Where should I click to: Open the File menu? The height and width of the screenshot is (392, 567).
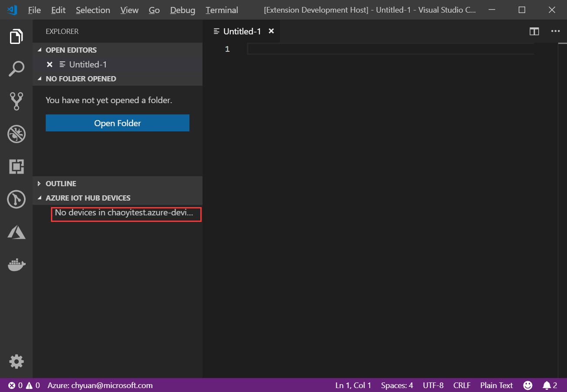[34, 10]
